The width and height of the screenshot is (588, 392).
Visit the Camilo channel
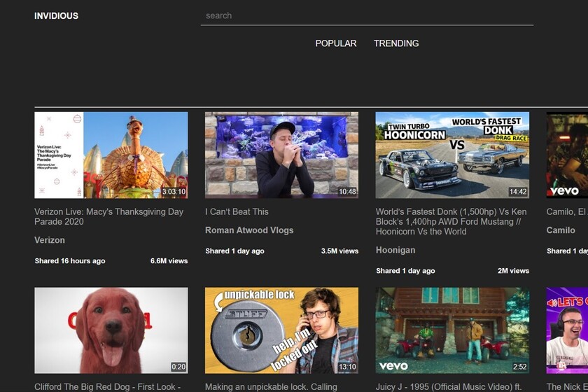[x=561, y=230]
